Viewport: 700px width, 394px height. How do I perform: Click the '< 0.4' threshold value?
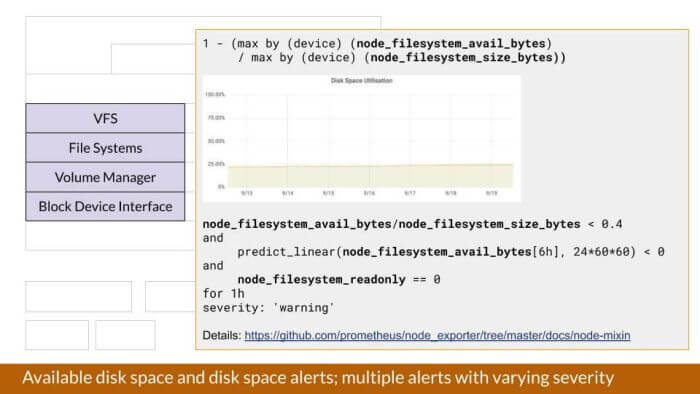(x=605, y=224)
